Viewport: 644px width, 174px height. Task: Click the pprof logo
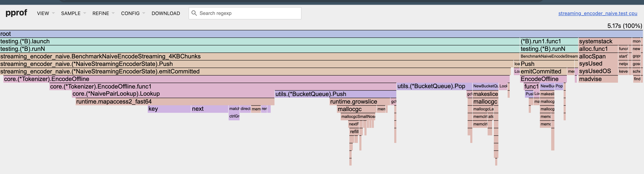pyautogui.click(x=16, y=13)
